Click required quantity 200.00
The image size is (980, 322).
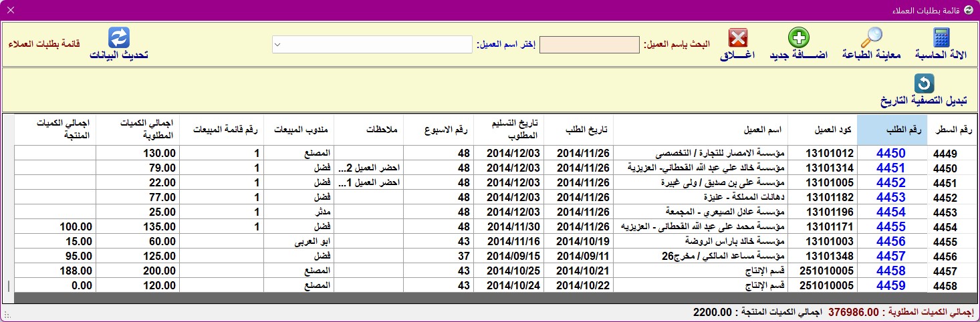tap(138, 271)
